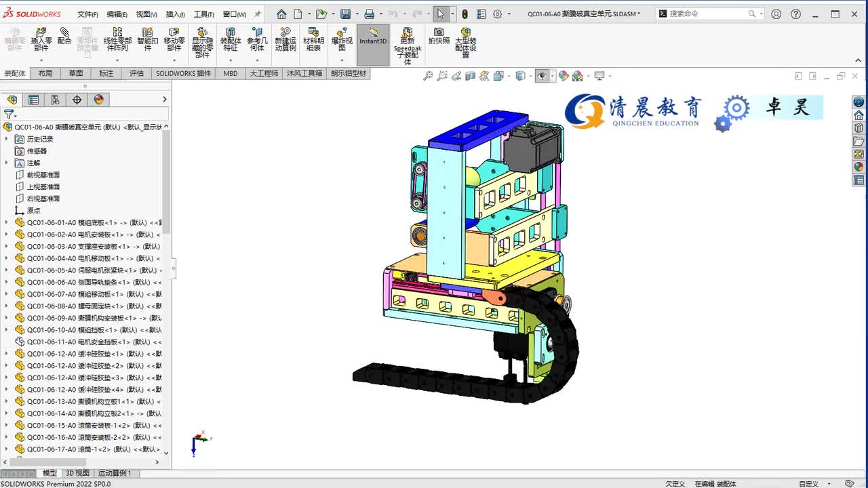
Task: Click the save floppy disk icon
Action: point(345,14)
